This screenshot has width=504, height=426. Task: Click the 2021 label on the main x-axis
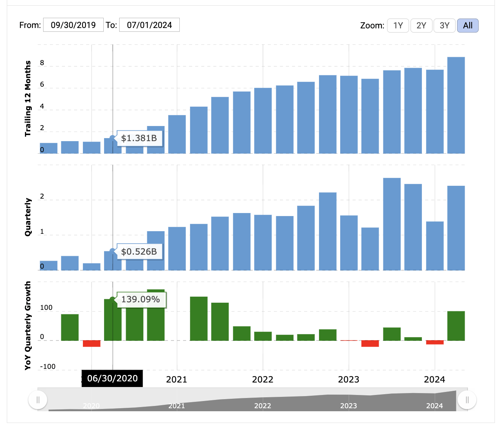point(177,379)
